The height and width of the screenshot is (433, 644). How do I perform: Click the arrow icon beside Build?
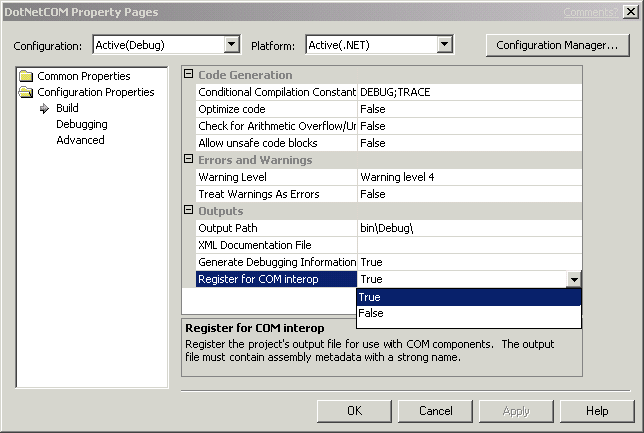44,108
